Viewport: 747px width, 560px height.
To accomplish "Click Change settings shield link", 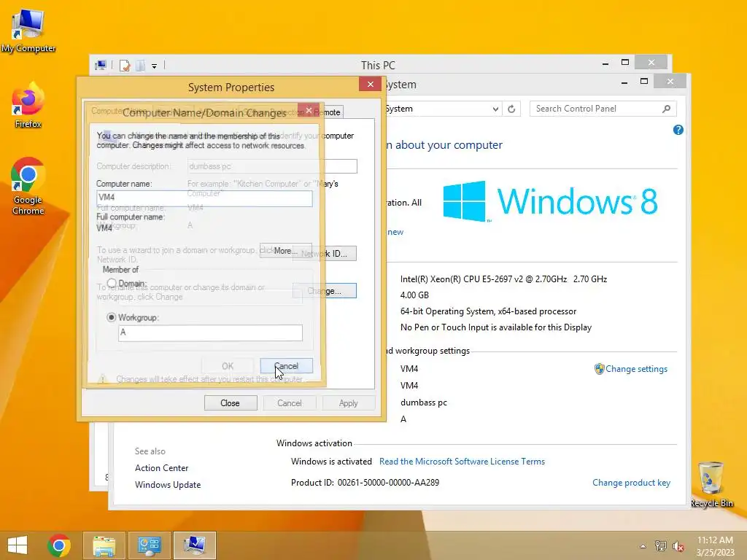I will [x=631, y=369].
